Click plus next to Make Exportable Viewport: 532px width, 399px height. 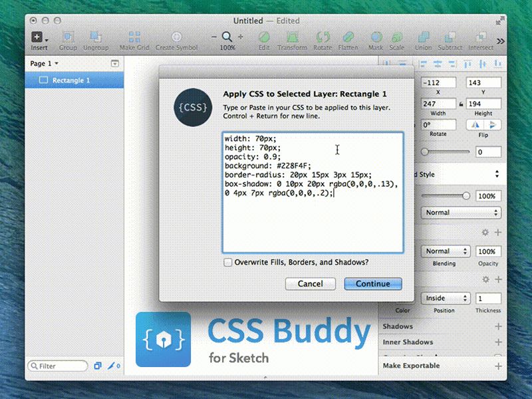coord(498,366)
